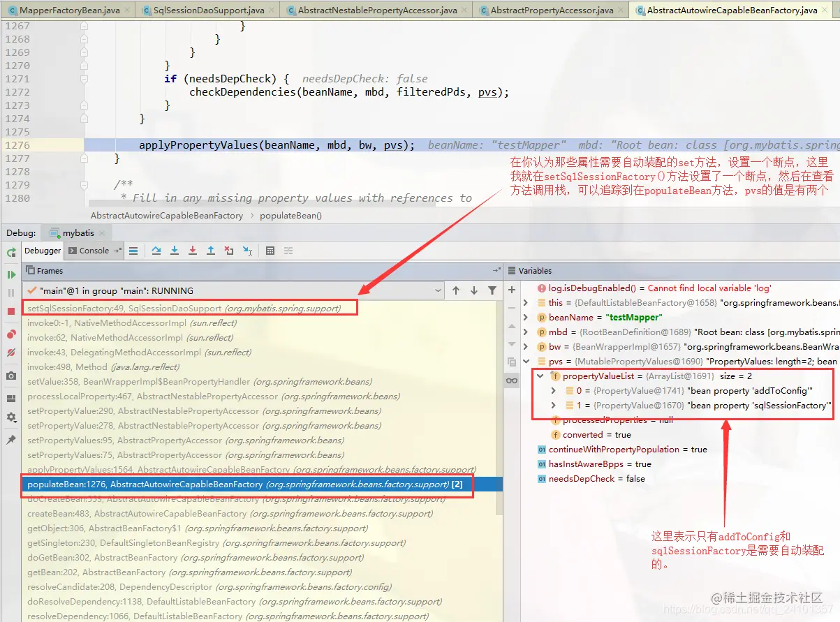The height and width of the screenshot is (622, 840).
Task: Toggle the frames filter funnel
Action: [x=492, y=290]
